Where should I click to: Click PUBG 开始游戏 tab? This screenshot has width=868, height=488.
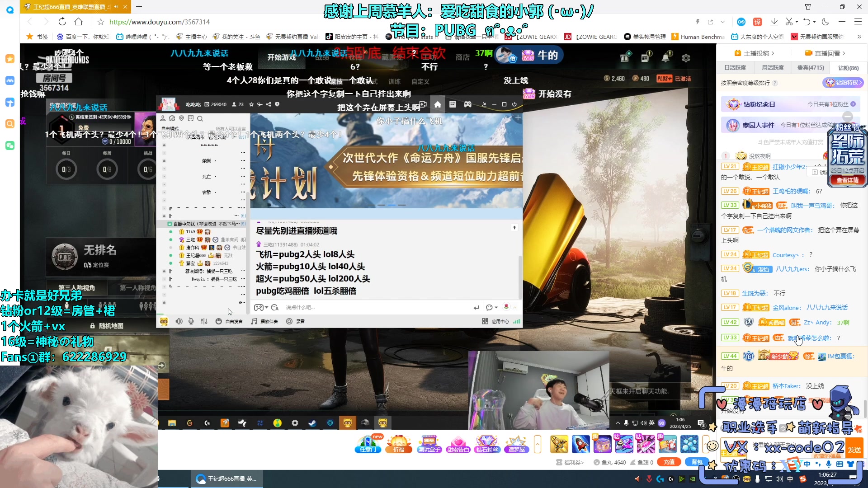pos(282,57)
